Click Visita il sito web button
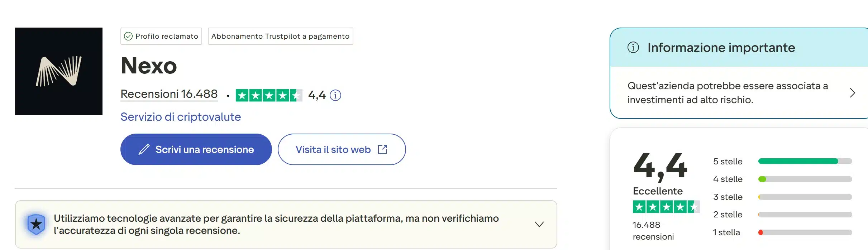The height and width of the screenshot is (250, 868). 341,149
